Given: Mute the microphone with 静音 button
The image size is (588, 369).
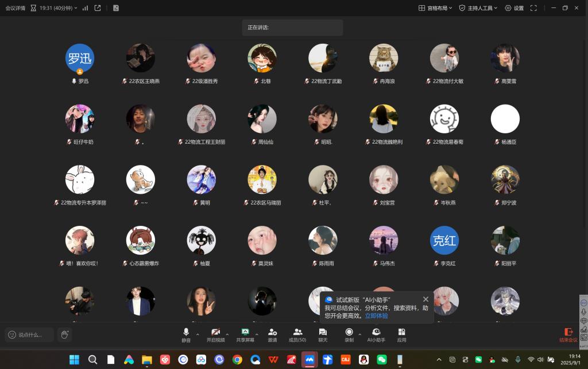Looking at the screenshot, I should [186, 335].
